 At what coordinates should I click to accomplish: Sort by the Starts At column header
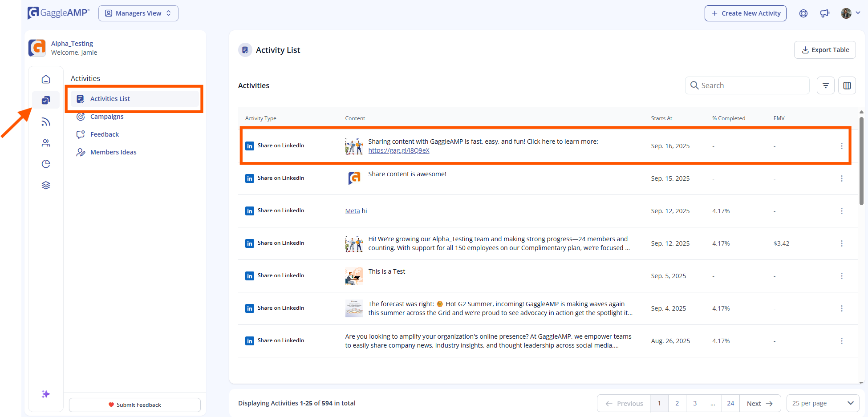(x=661, y=118)
